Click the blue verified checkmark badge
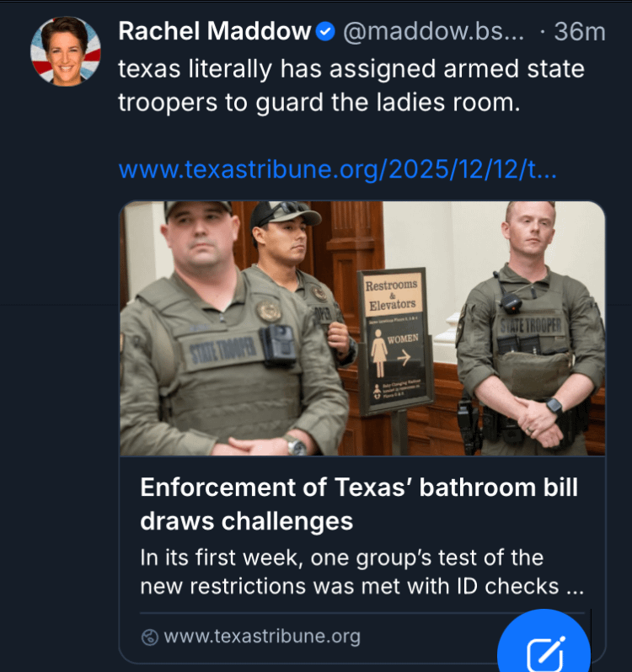Screen dimensions: 632x672 (x=325, y=32)
